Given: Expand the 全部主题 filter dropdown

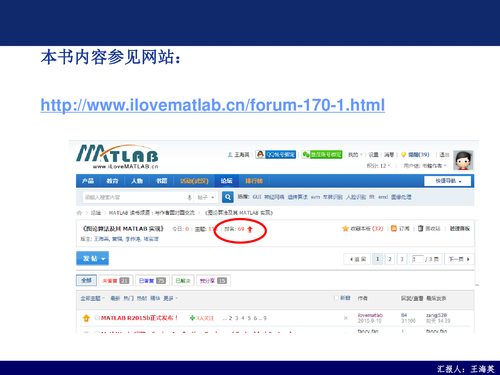Looking at the screenshot, I should coord(92,298).
